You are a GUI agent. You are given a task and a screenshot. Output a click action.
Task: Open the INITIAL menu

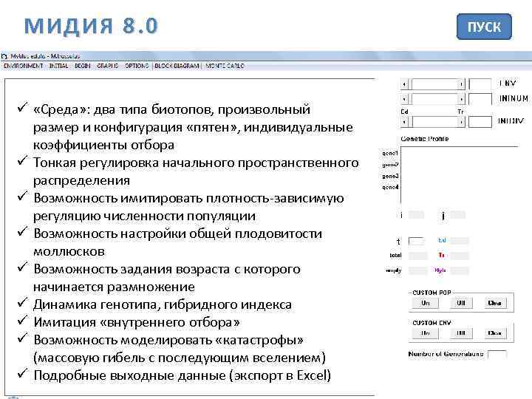[x=58, y=66]
